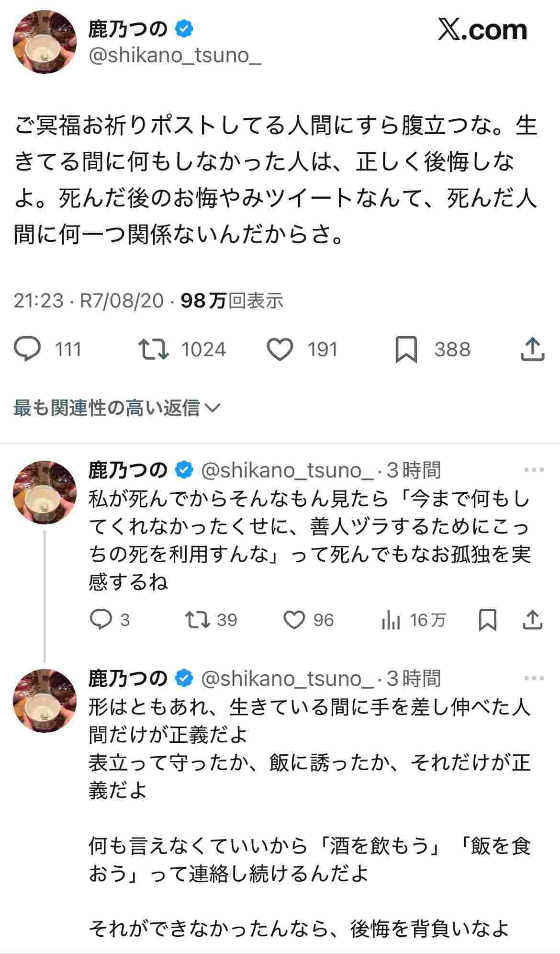Repost the first reply showing 39
This screenshot has height=954, width=560.
[198, 620]
